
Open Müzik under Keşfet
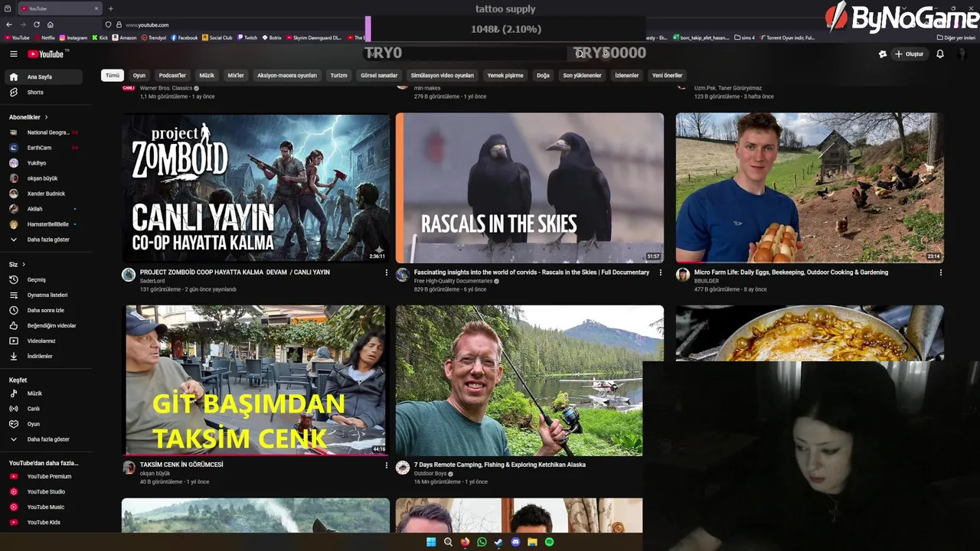tap(42, 393)
